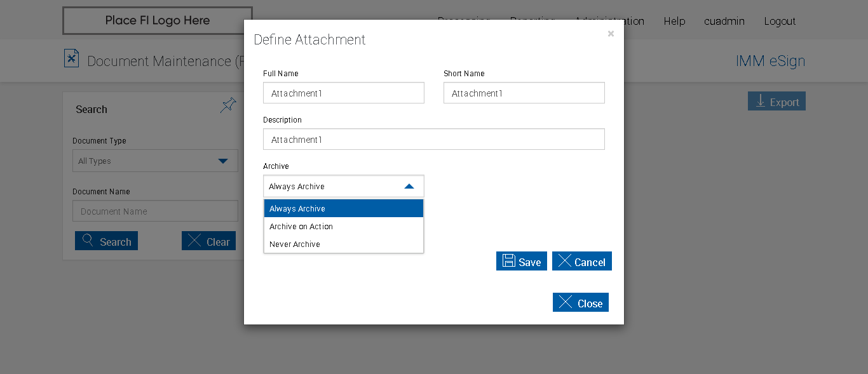The height and width of the screenshot is (374, 868).
Task: Focus the Short Name text box
Action: pyautogui.click(x=524, y=93)
